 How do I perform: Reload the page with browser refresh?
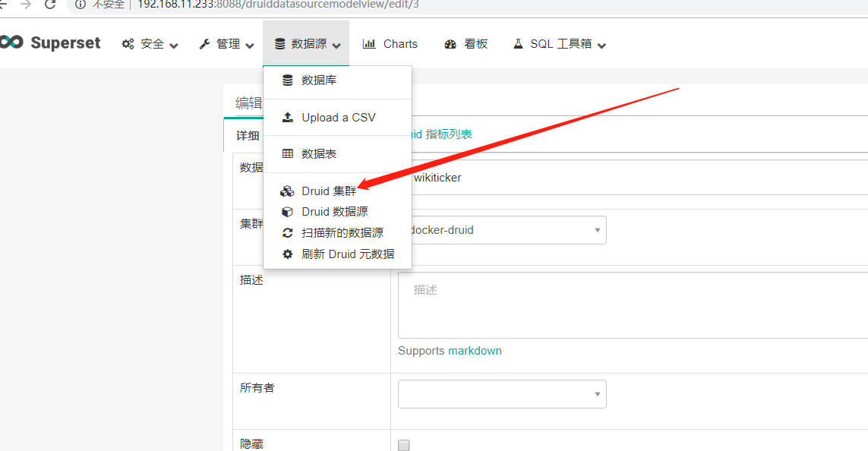tap(50, 5)
